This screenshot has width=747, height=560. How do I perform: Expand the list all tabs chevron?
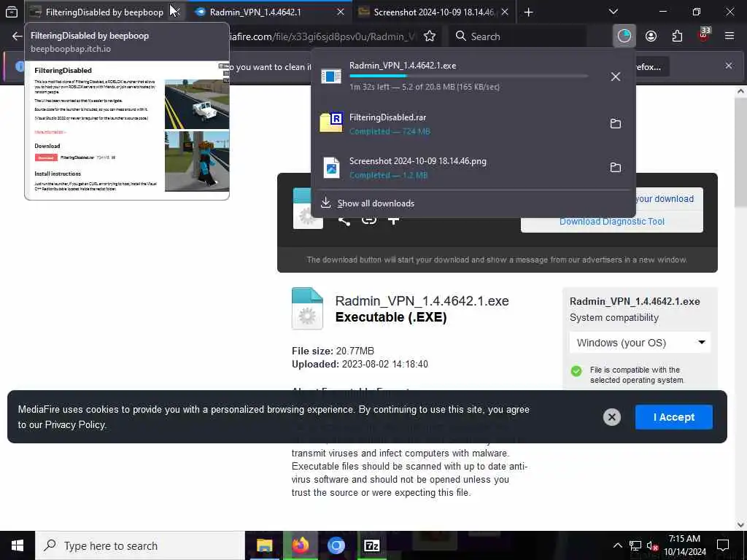point(614,12)
